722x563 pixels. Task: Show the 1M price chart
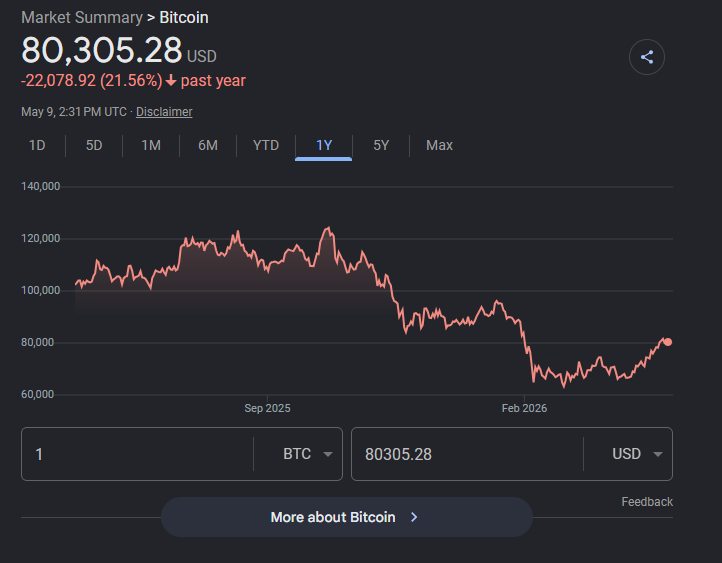[151, 145]
